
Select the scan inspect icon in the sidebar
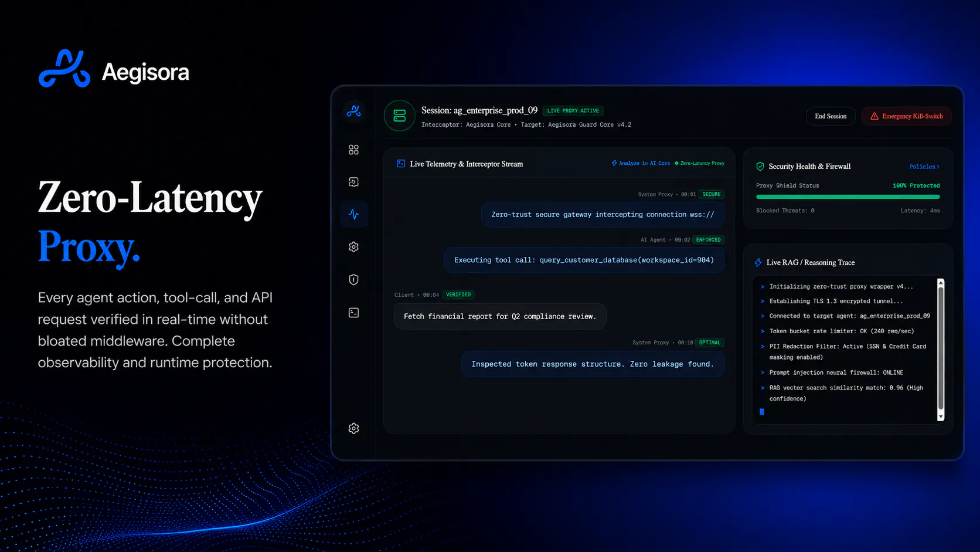[353, 182]
